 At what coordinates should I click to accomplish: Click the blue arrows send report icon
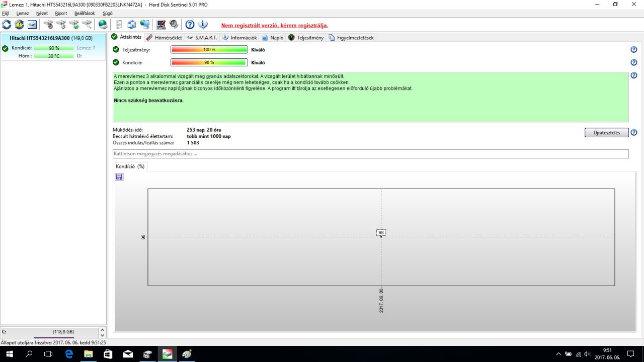point(131,24)
